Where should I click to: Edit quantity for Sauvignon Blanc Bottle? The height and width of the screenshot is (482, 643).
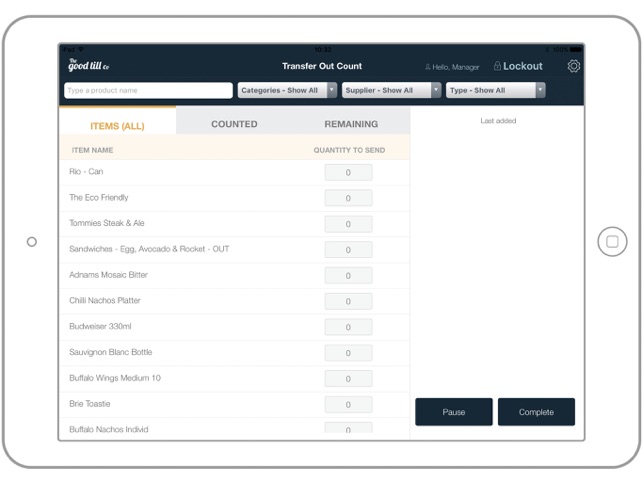coord(348,353)
